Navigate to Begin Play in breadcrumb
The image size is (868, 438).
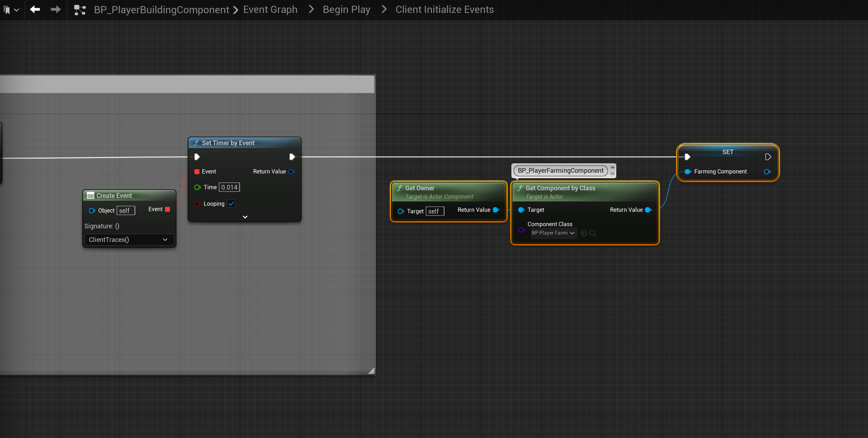point(346,10)
